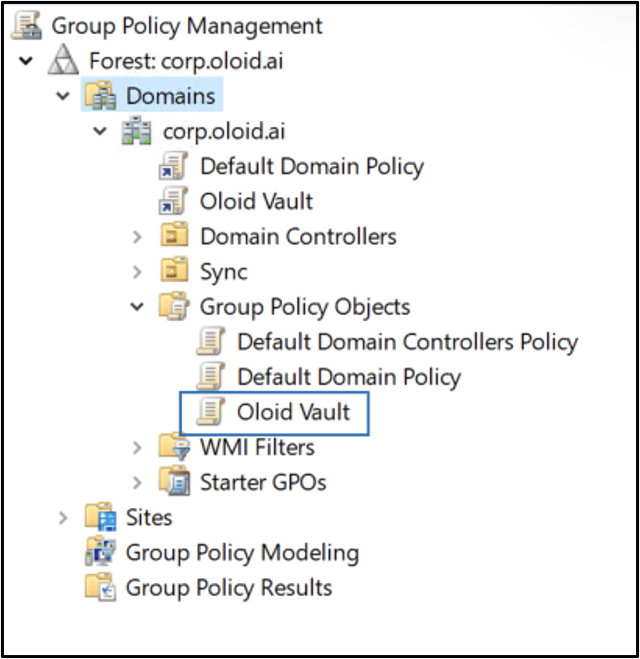Viewport: 640px width, 659px height.
Task: Select the Group Policy Modeling label
Action: click(x=242, y=553)
